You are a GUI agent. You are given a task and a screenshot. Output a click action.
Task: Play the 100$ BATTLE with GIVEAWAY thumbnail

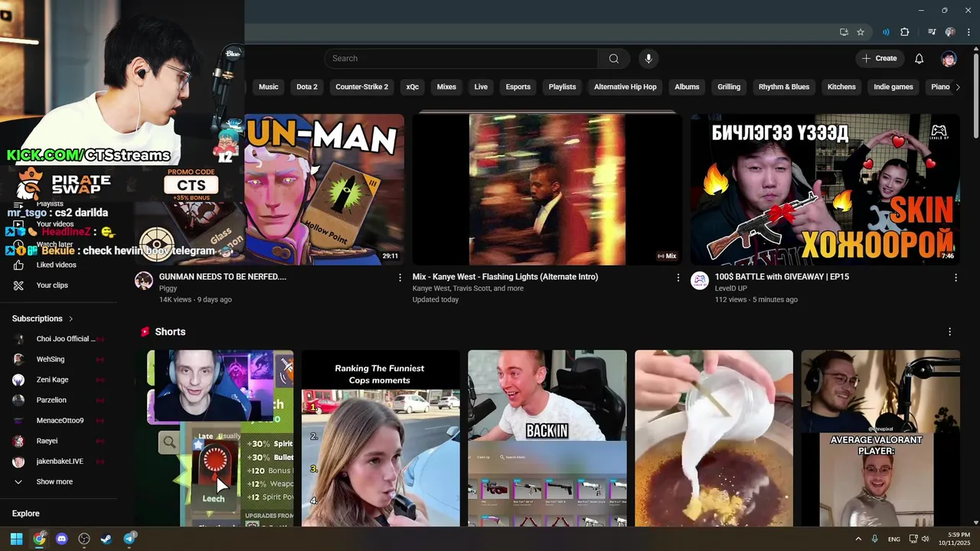click(825, 190)
